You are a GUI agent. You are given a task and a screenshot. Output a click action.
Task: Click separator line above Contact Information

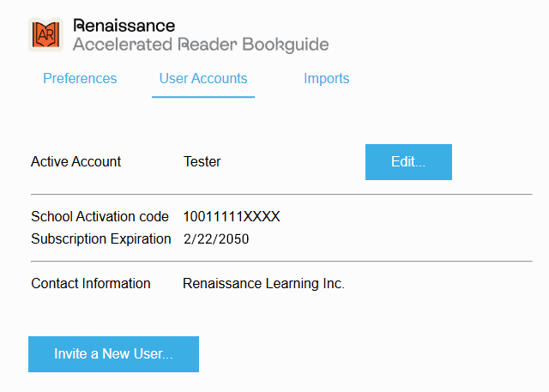click(x=281, y=261)
